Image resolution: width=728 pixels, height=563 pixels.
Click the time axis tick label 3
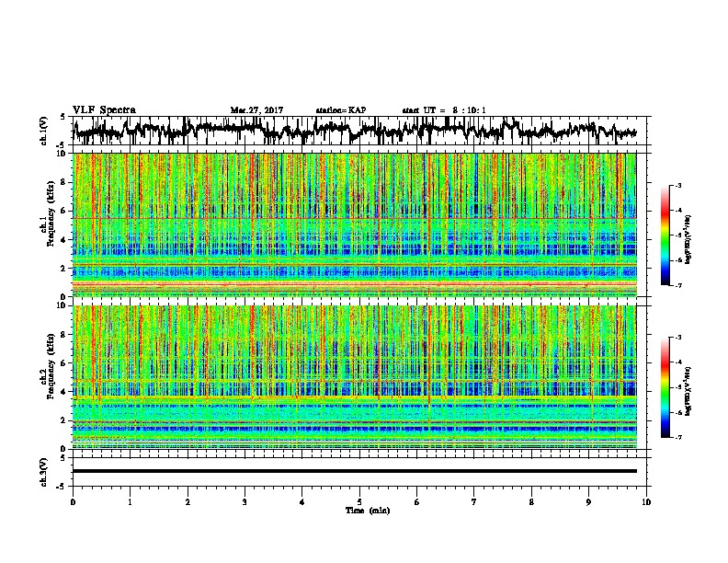tap(245, 501)
